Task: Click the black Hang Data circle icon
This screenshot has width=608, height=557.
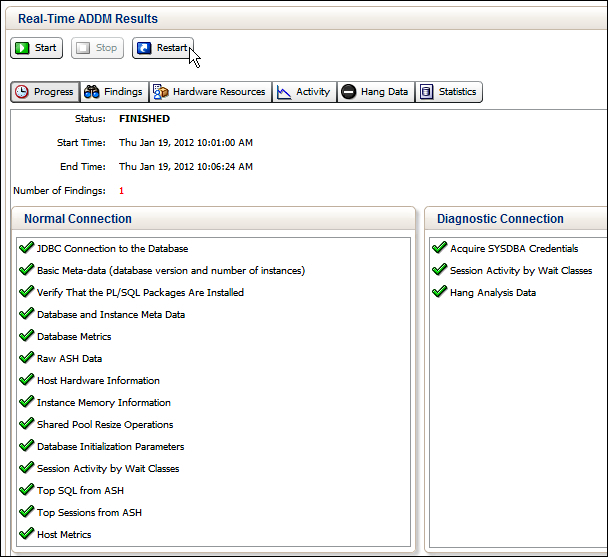Action: pos(349,92)
